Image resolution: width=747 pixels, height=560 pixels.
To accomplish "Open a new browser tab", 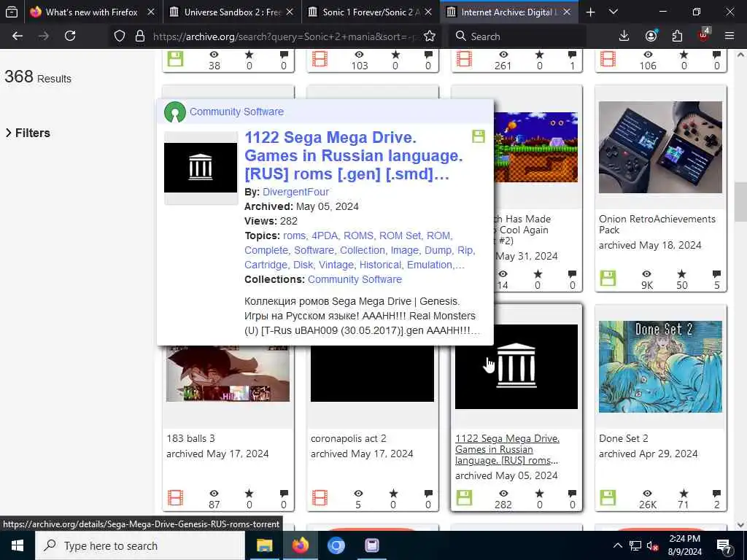I will [590, 12].
